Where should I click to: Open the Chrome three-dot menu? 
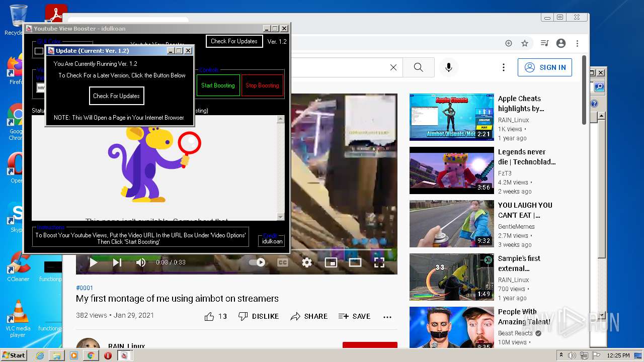[x=577, y=44]
